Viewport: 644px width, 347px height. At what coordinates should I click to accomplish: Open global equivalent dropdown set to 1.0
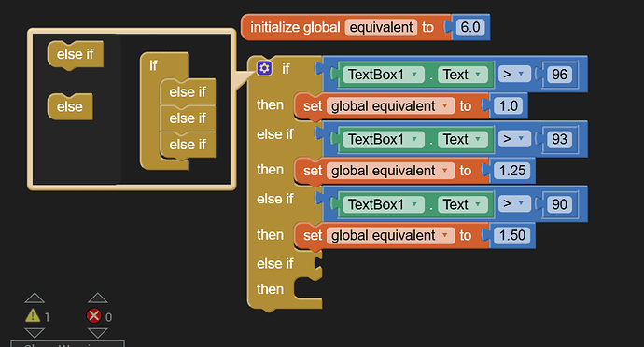pos(390,106)
